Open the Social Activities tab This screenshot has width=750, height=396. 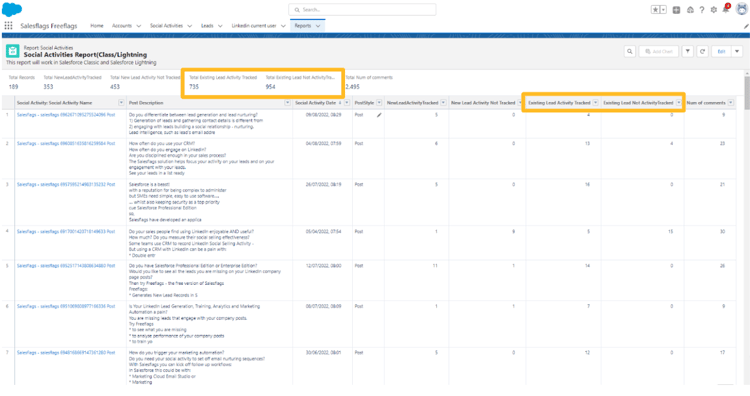tap(166, 26)
